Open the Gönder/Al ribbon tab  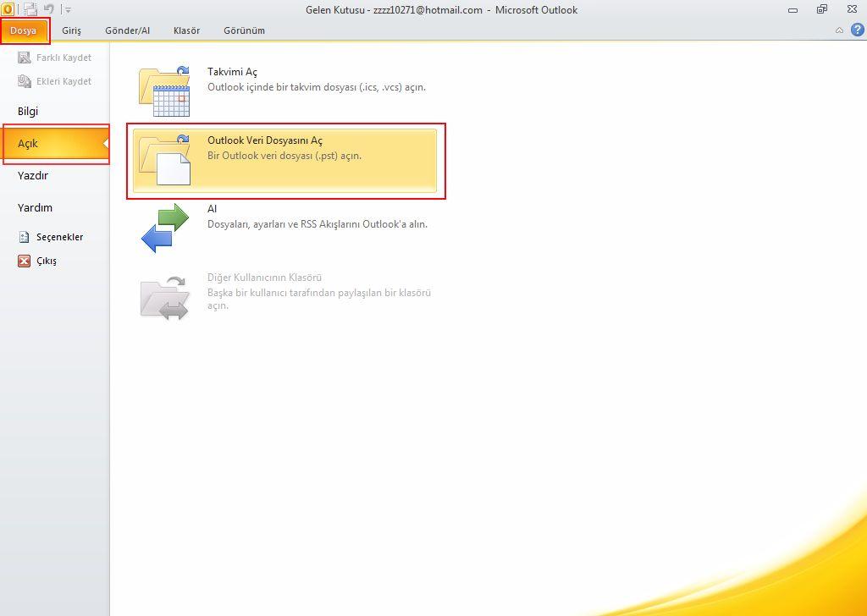point(127,30)
